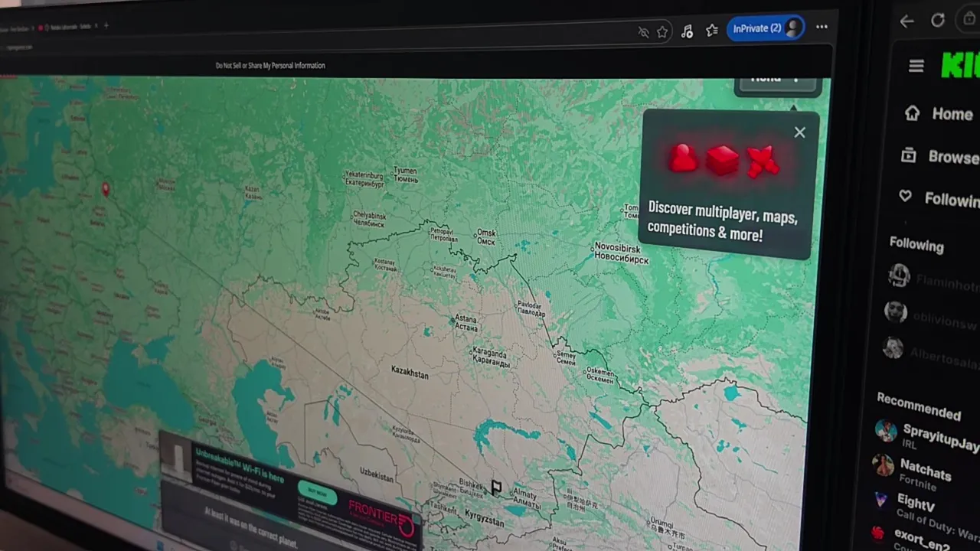Click the Albertosala followed channel avatar

pyautogui.click(x=893, y=347)
